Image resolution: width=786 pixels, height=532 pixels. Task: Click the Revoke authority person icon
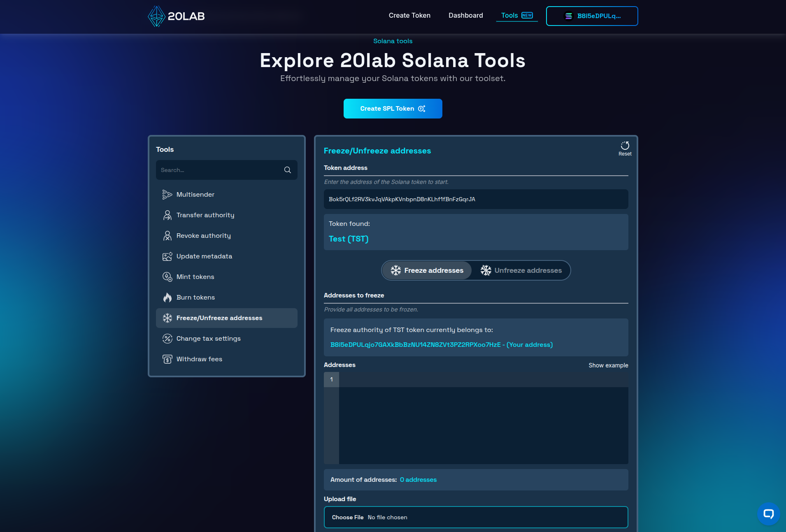(167, 236)
